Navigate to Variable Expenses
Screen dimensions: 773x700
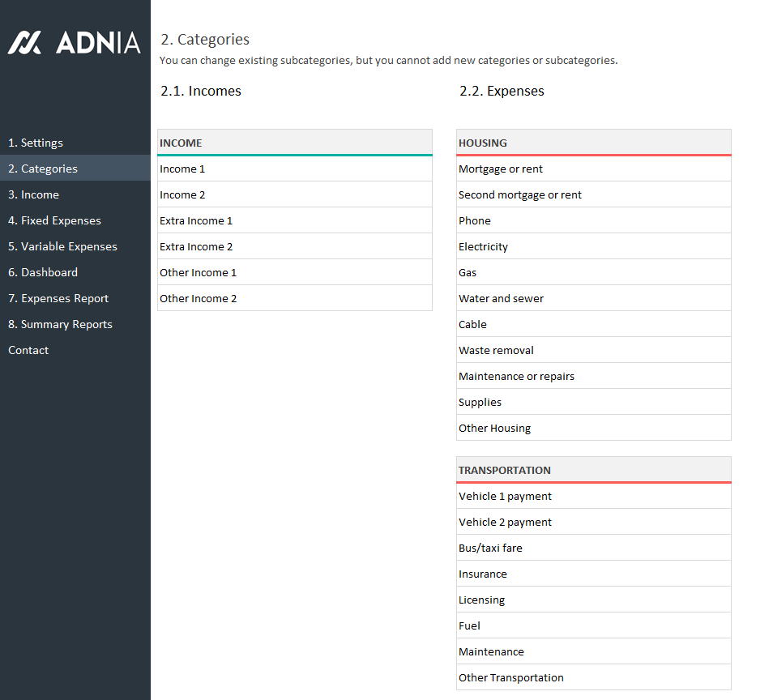(62, 246)
